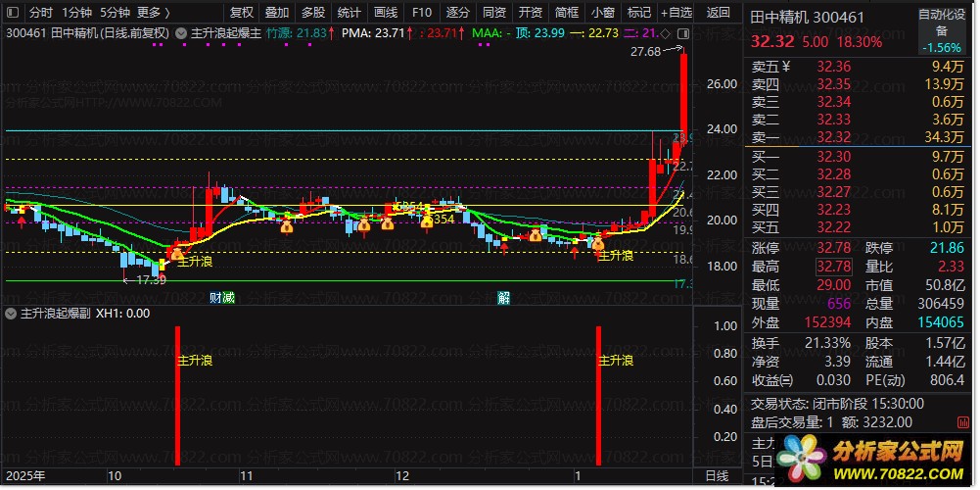The height and width of the screenshot is (490, 980).
Task: Click the 量比 value 2.33
Action: click(950, 267)
